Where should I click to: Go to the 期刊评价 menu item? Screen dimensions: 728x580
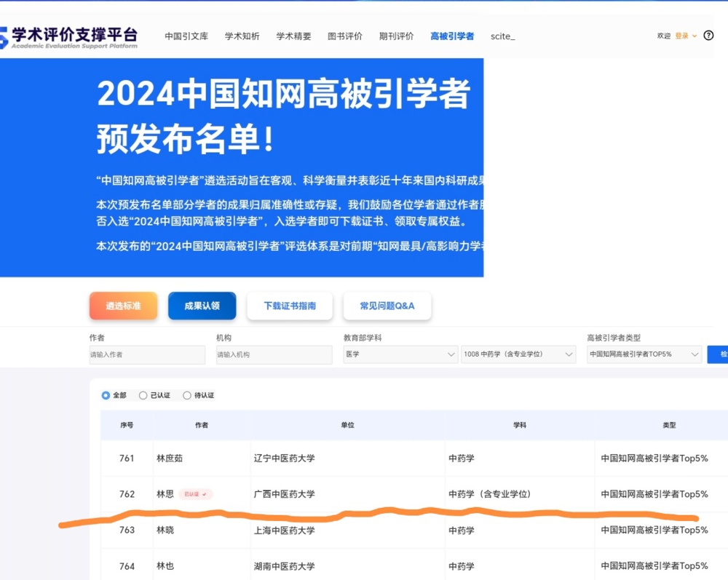click(x=396, y=36)
